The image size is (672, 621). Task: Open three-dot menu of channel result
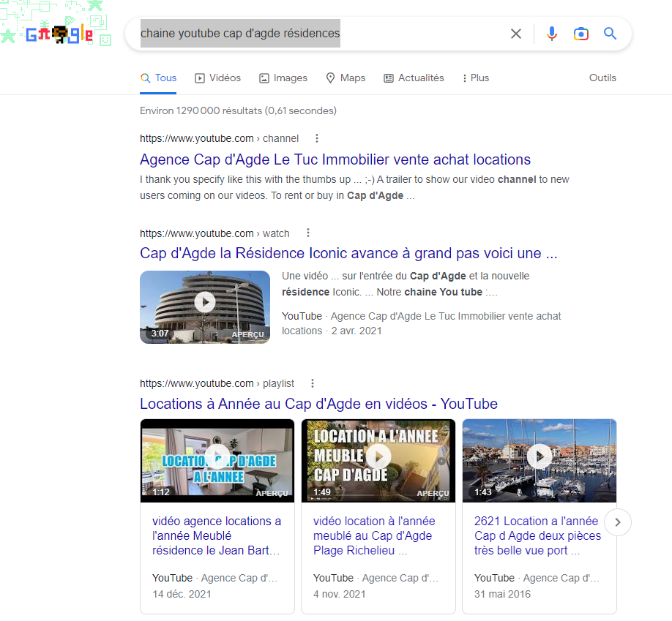point(317,138)
